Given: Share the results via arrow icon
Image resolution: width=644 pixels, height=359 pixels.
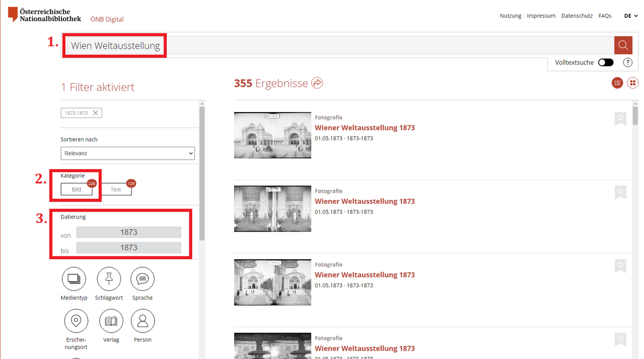Looking at the screenshot, I should 317,83.
